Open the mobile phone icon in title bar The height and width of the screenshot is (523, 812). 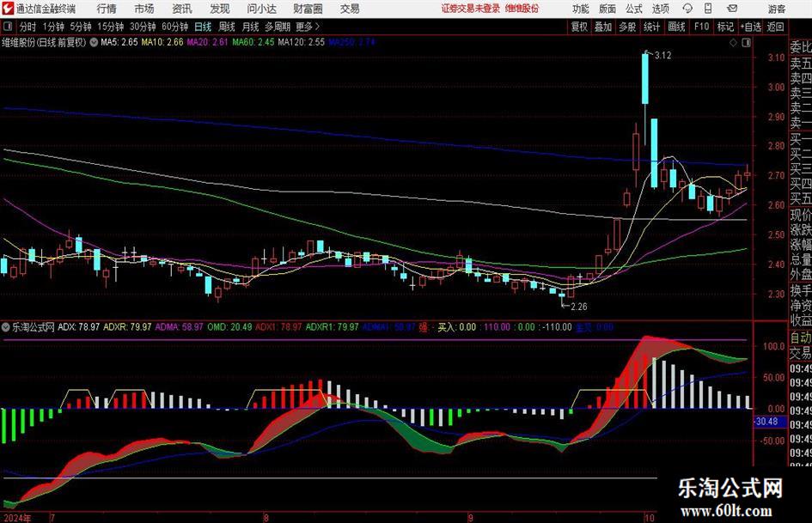click(708, 9)
